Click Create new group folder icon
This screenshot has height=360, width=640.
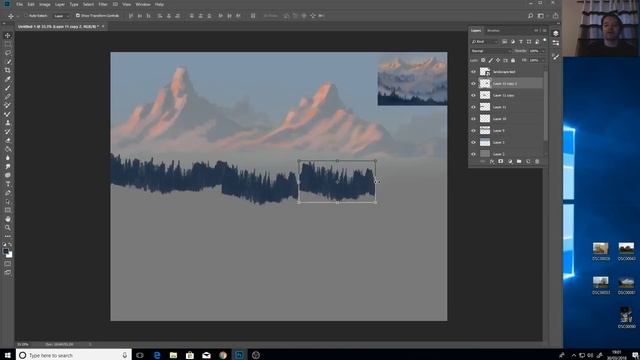pyautogui.click(x=519, y=162)
